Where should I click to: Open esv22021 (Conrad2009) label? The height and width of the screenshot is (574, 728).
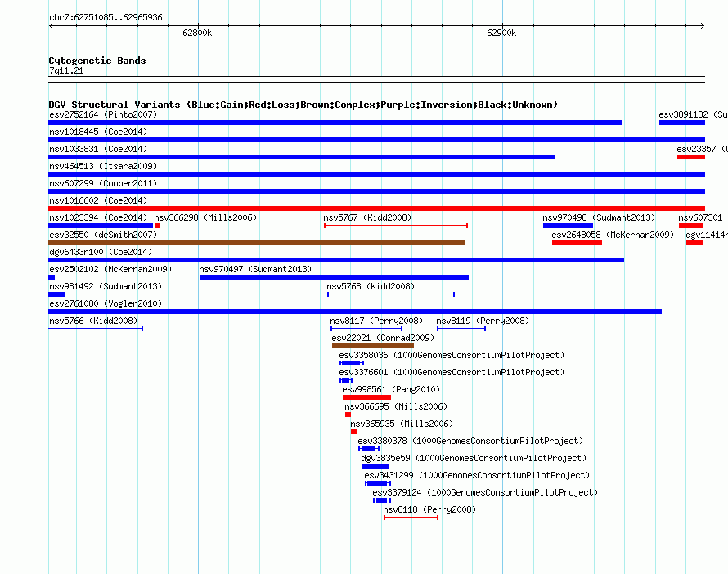click(383, 338)
